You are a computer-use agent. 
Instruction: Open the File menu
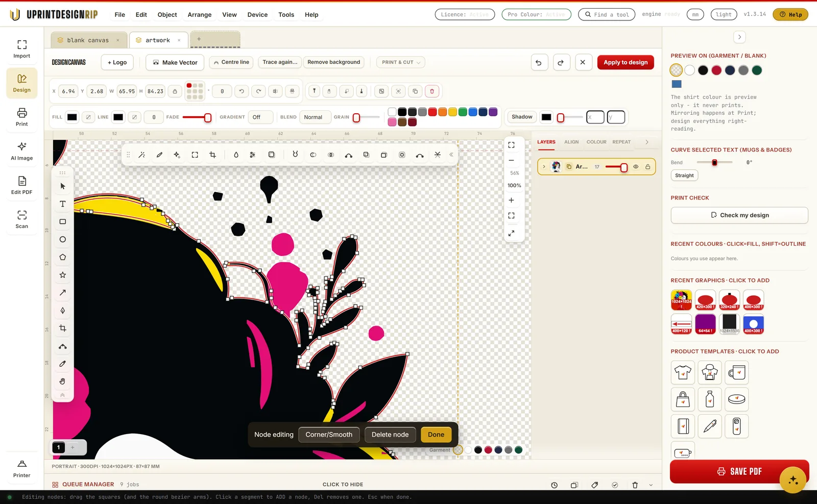point(120,15)
